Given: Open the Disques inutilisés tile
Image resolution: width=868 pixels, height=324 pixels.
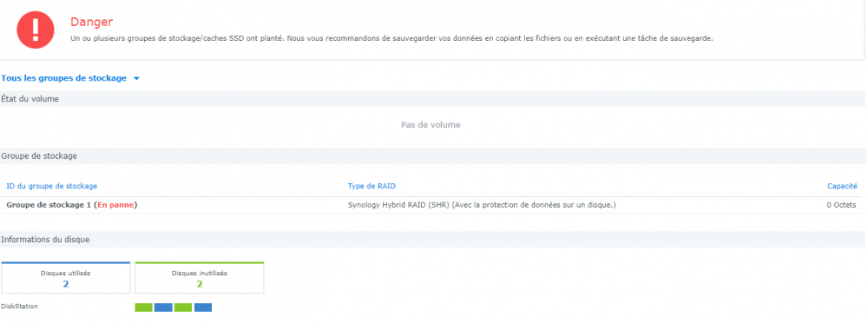Looking at the screenshot, I should tap(200, 277).
